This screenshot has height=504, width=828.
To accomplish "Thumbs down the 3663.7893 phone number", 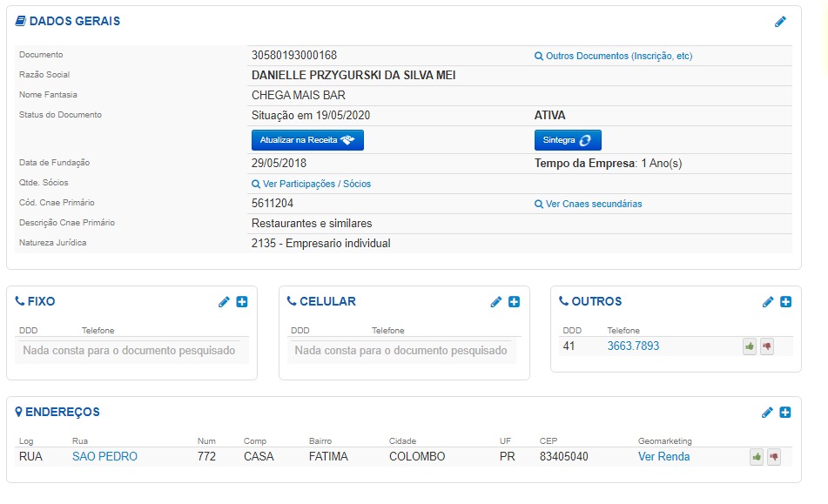I will pyautogui.click(x=767, y=346).
